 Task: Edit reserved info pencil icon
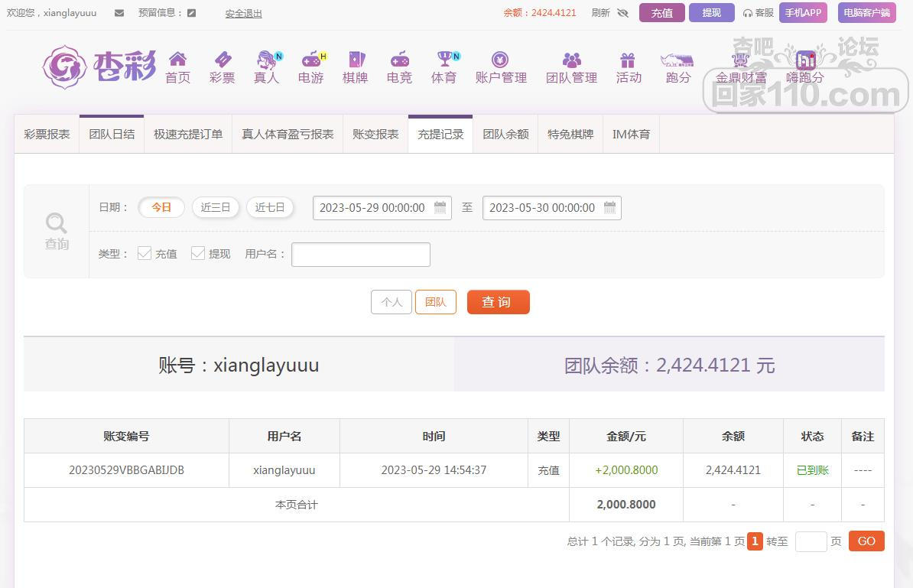pos(192,13)
